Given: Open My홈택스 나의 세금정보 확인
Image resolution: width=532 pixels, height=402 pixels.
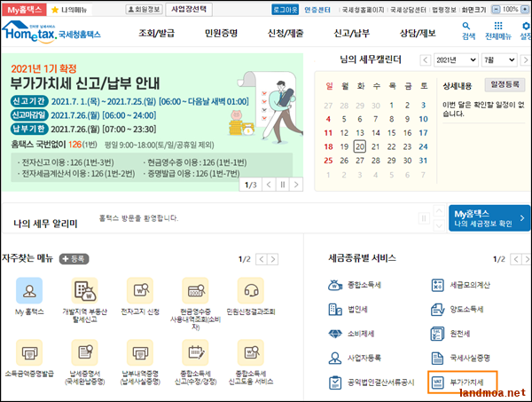Looking at the screenshot, I should pos(489,218).
